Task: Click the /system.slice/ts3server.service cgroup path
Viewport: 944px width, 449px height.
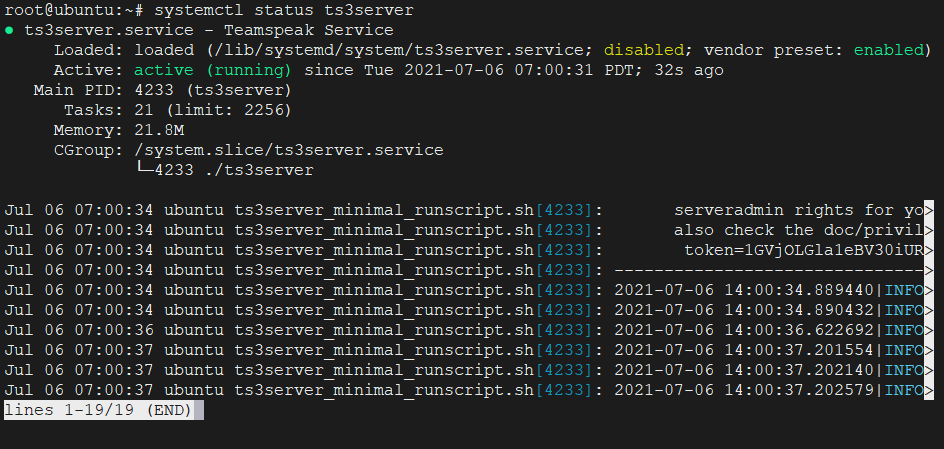Action: click(x=289, y=150)
